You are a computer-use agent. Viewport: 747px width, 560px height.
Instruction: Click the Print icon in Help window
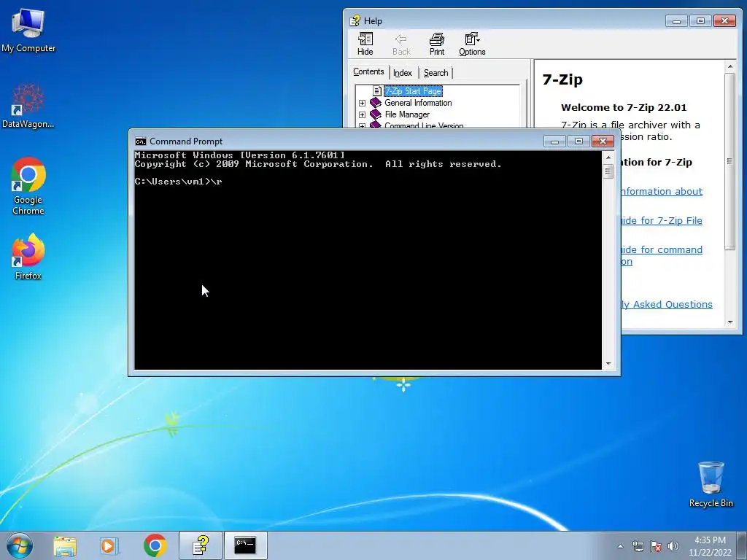point(437,44)
